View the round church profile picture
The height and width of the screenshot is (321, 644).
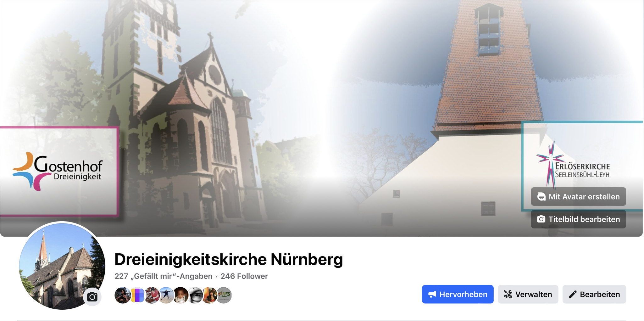click(x=62, y=266)
